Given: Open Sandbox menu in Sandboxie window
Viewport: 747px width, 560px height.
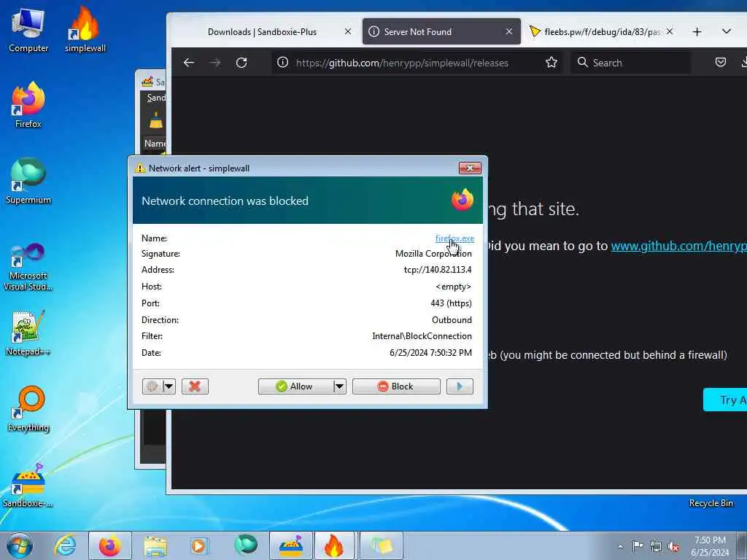Looking at the screenshot, I should (x=156, y=98).
